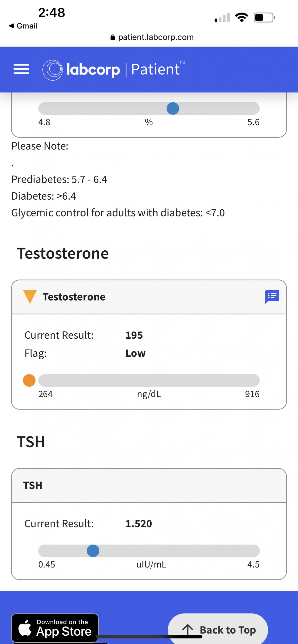The width and height of the screenshot is (298, 644).
Task: Click the blue A1c percentage range dot
Action: [173, 109]
